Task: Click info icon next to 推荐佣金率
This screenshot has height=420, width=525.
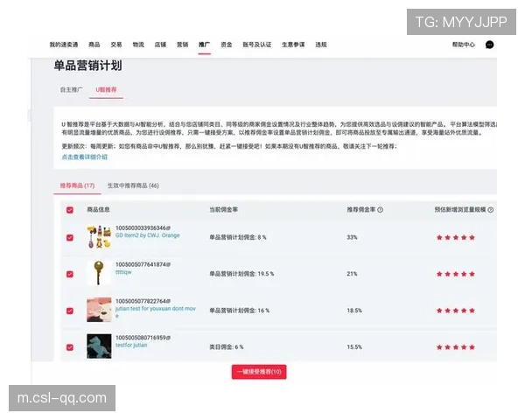Action: coord(381,210)
